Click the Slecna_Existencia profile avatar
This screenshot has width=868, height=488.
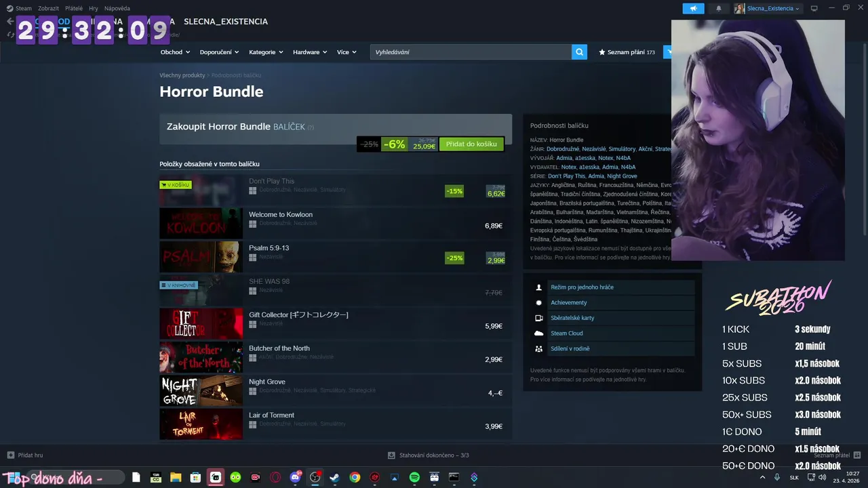(739, 8)
